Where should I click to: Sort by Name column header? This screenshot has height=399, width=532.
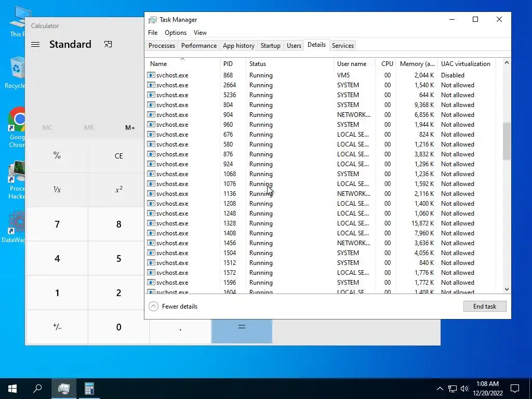tap(182, 63)
